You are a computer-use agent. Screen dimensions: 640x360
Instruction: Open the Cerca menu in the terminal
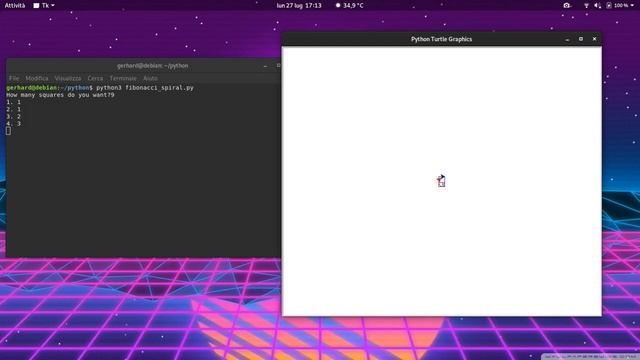click(95, 78)
